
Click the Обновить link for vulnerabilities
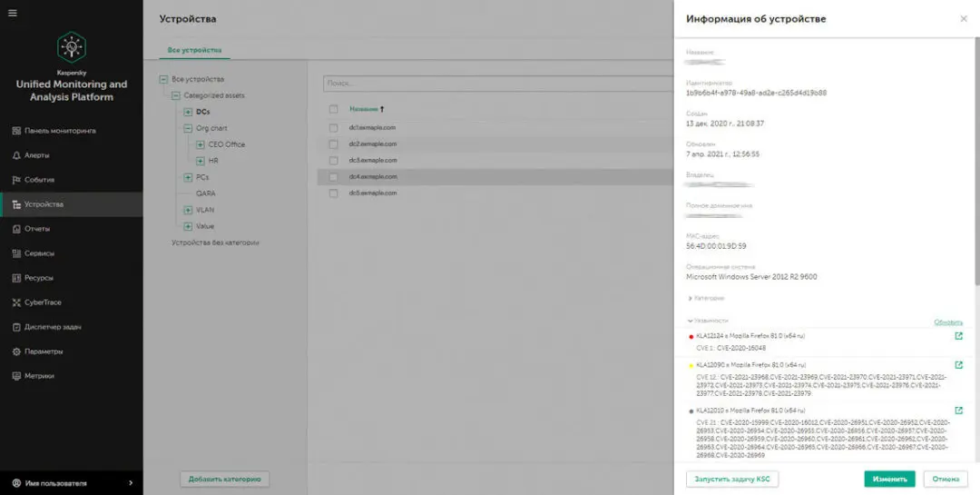(x=947, y=322)
